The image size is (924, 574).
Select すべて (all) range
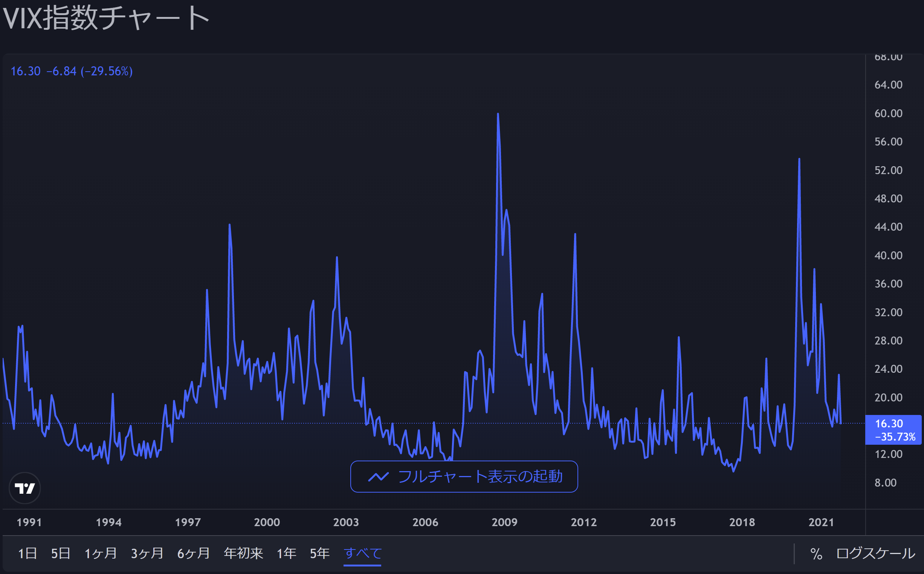point(362,554)
